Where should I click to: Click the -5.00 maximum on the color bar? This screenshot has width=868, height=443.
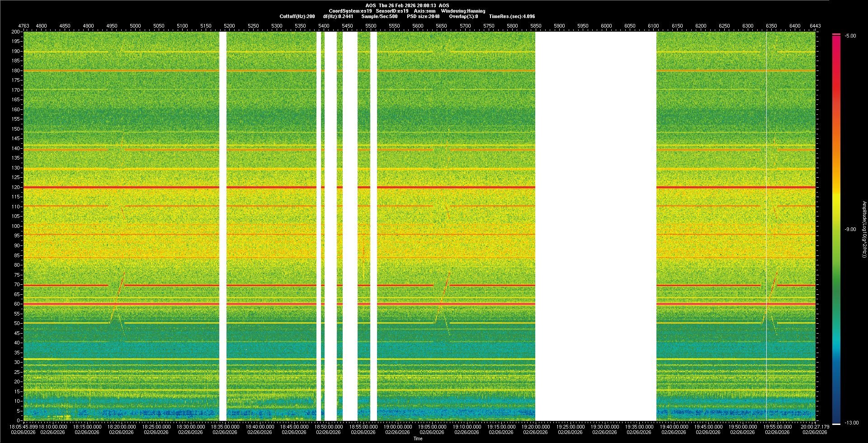pyautogui.click(x=850, y=36)
